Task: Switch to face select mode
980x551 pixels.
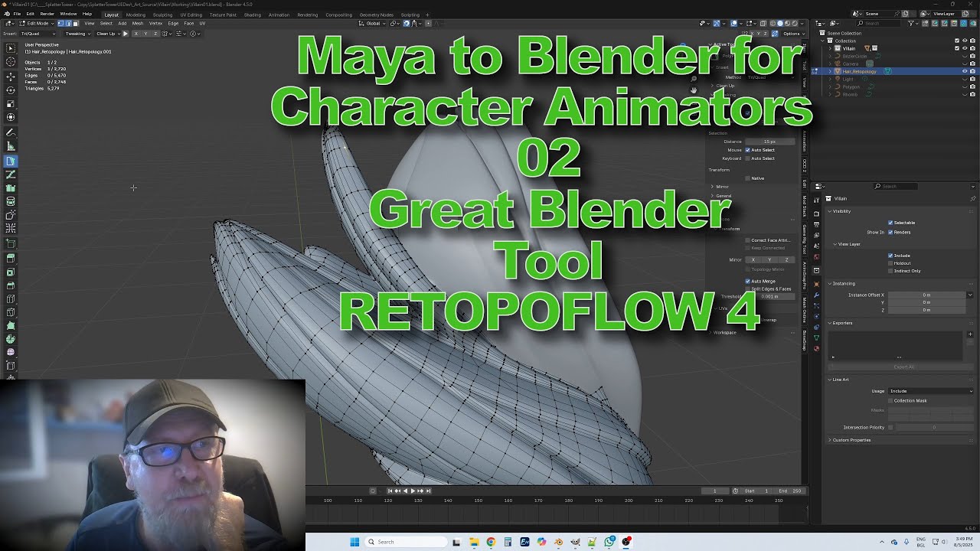Action: 75,23
